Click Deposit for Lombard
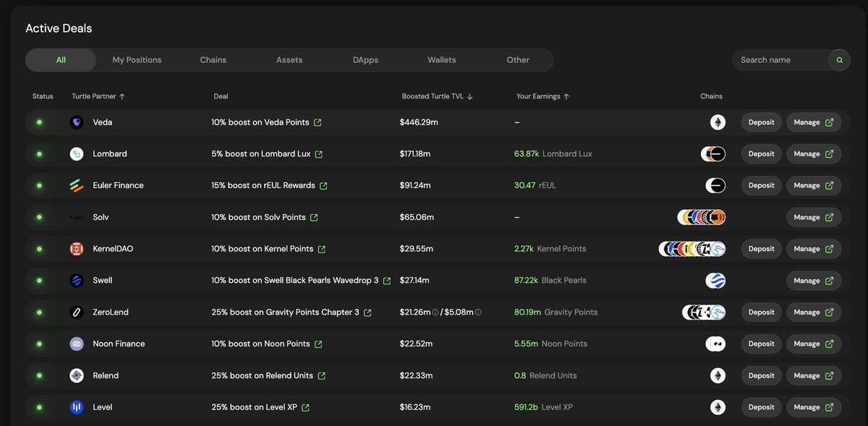 761,154
